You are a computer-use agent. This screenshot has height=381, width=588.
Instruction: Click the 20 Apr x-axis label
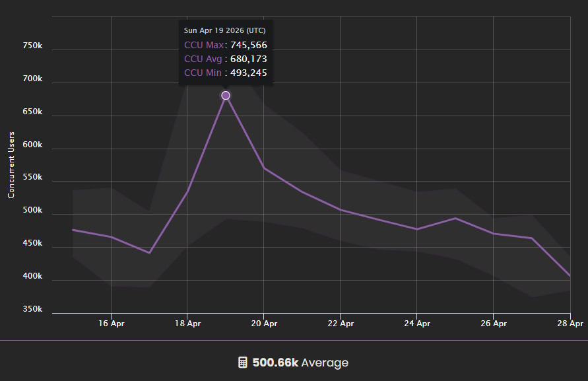264,324
